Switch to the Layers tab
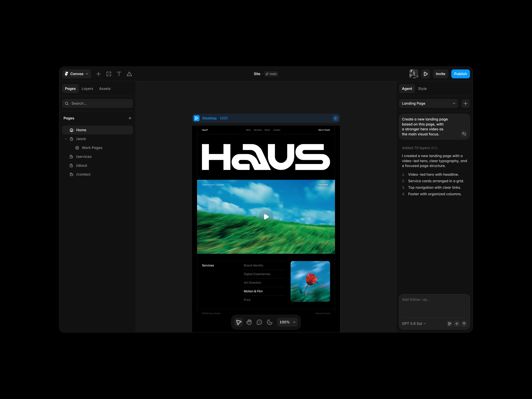532x399 pixels. tap(87, 89)
